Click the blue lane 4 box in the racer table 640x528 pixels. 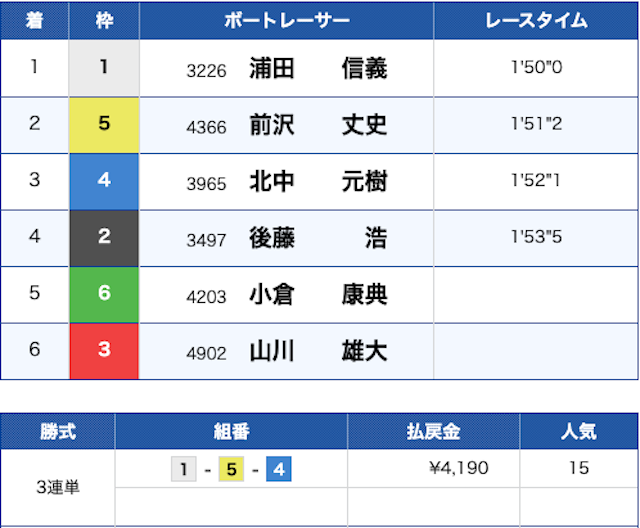pos(104,182)
